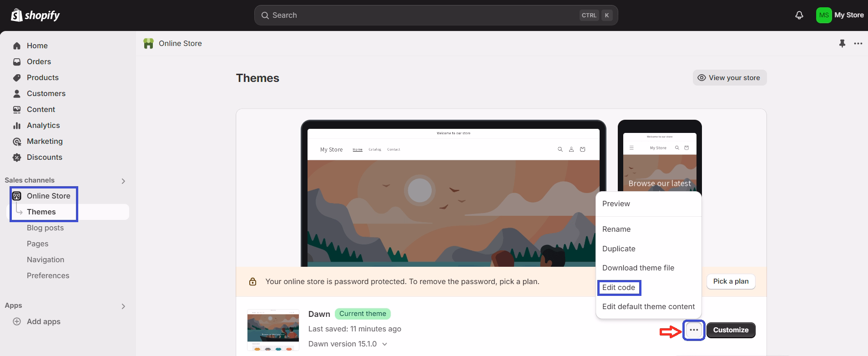Click the Themes page heading
The width and height of the screenshot is (868, 356).
[257, 78]
